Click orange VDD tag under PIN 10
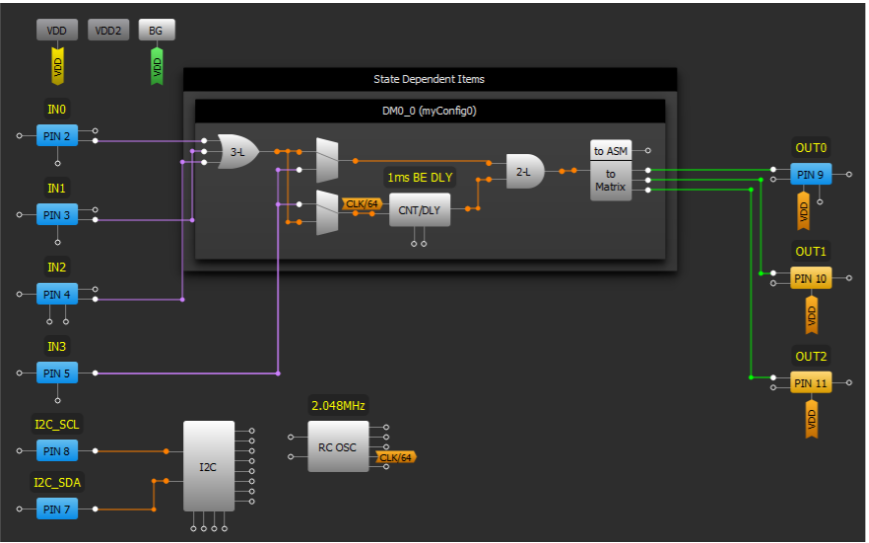Screen dimensions: 869x543 pyautogui.click(x=812, y=315)
